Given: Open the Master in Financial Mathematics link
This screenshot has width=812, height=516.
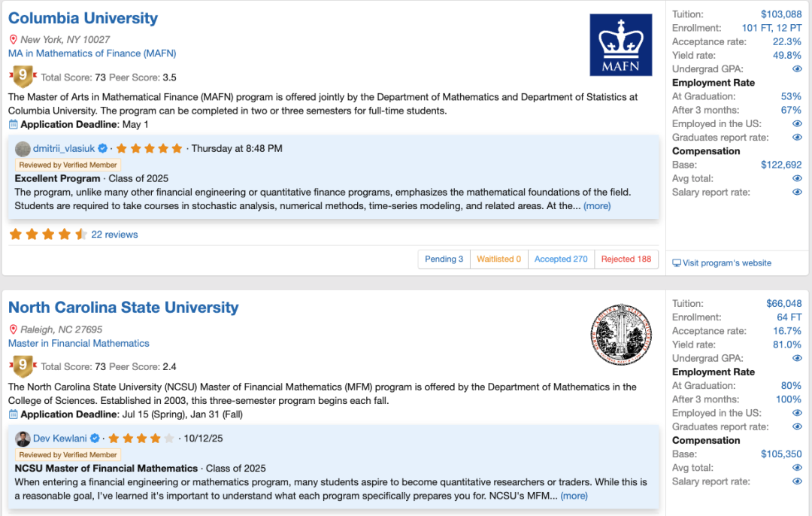Looking at the screenshot, I should coord(79,344).
